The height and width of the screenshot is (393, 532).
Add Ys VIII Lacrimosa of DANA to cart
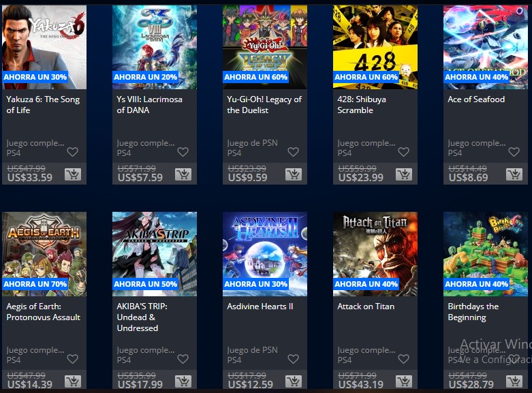coord(183,174)
